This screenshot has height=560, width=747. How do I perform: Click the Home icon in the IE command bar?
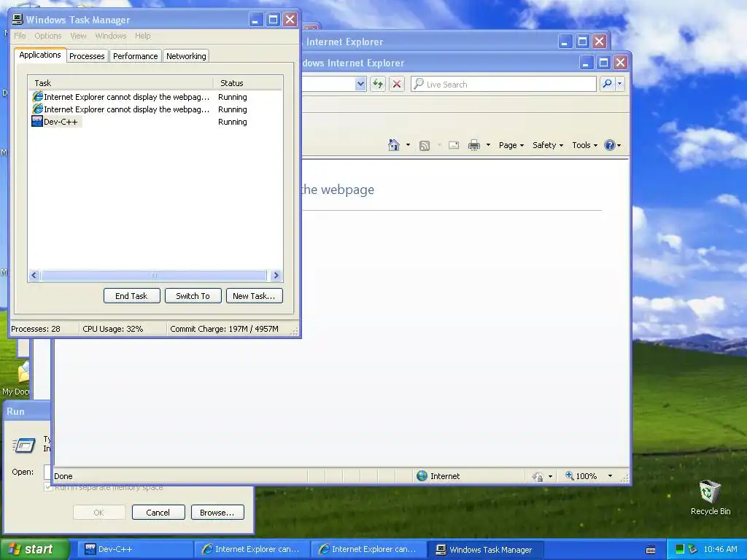pos(394,145)
